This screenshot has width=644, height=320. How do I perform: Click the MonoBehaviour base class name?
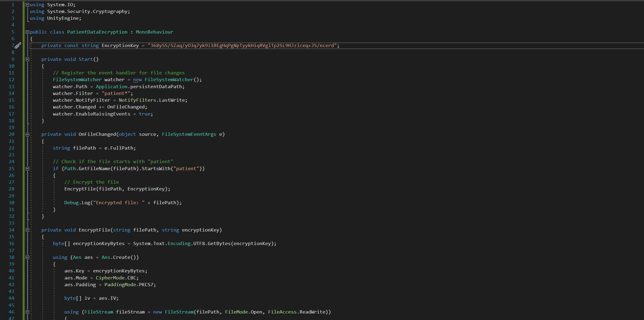click(x=154, y=32)
